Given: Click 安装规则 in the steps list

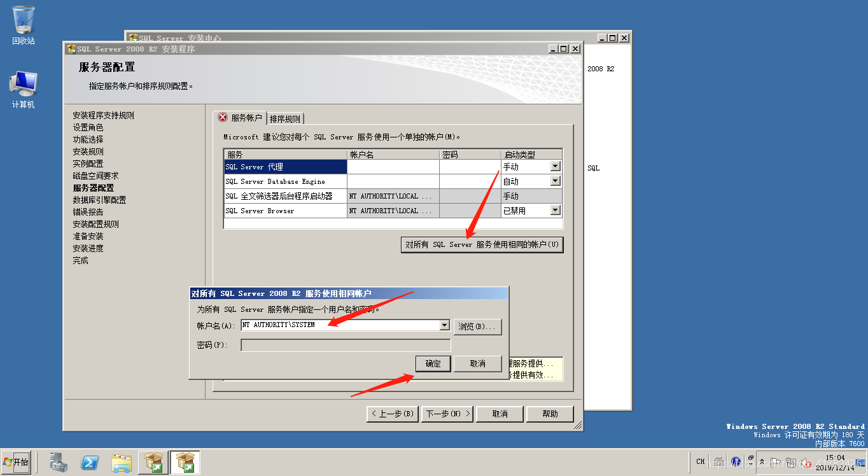Looking at the screenshot, I should [88, 151].
